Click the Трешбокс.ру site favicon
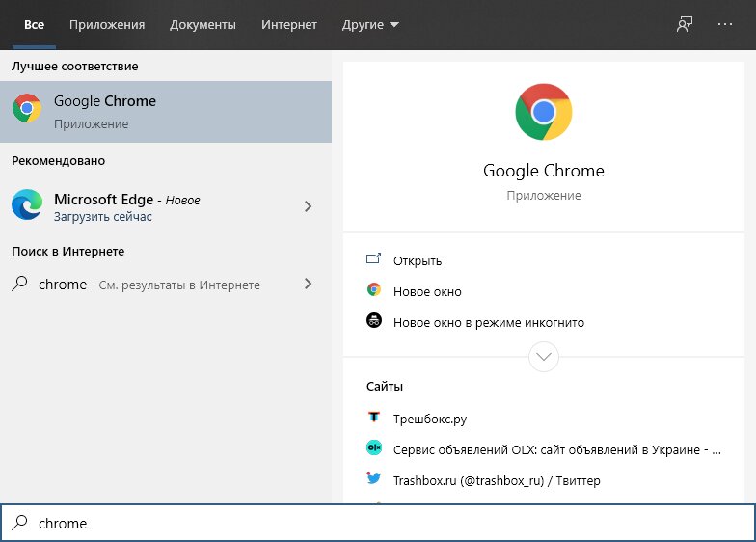The height and width of the screenshot is (542, 756). 374,417
